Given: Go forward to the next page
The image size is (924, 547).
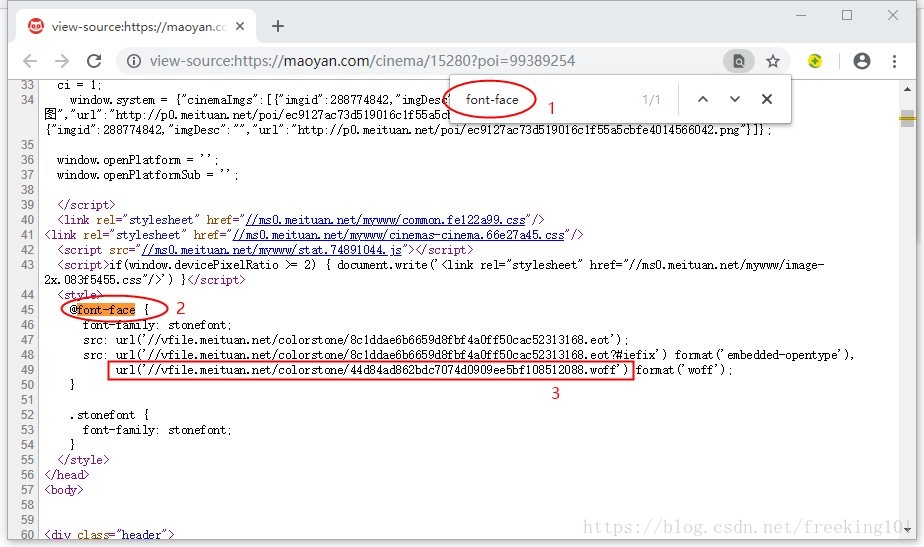Looking at the screenshot, I should point(62,61).
